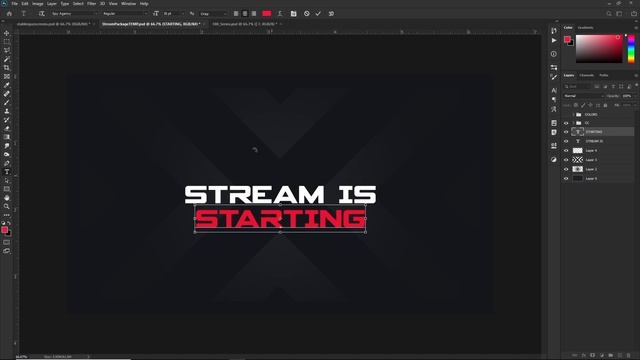Switch to the Paths tab
This screenshot has width=640, height=360.
point(604,76)
